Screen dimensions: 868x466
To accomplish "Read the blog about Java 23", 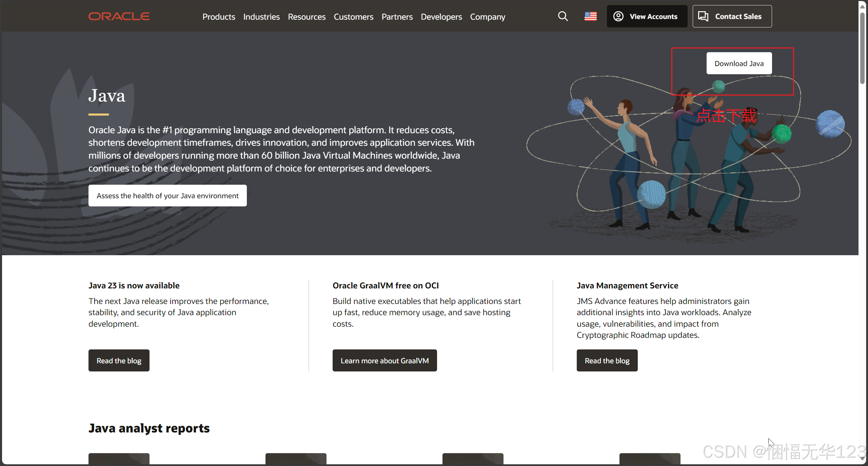I will point(119,361).
